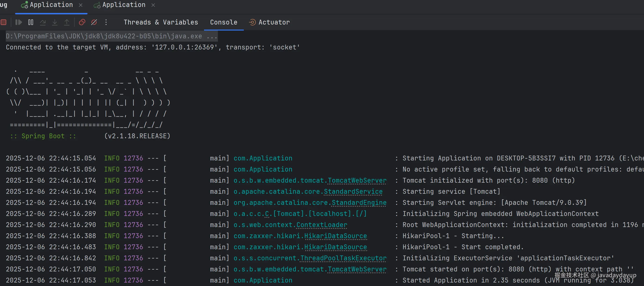Toggle Mute Breakpoints
This screenshot has height=286, width=644.
[x=94, y=22]
